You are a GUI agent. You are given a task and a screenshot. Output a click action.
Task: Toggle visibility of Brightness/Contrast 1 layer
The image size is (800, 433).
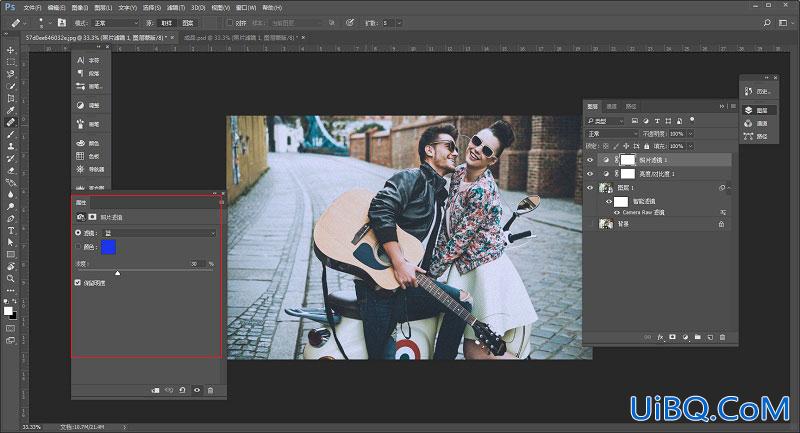pos(590,174)
